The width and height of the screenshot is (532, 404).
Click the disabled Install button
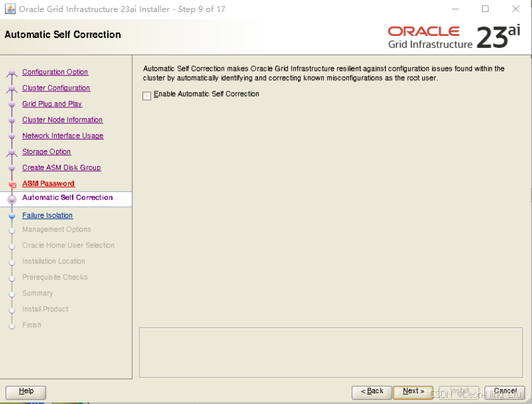point(459,391)
